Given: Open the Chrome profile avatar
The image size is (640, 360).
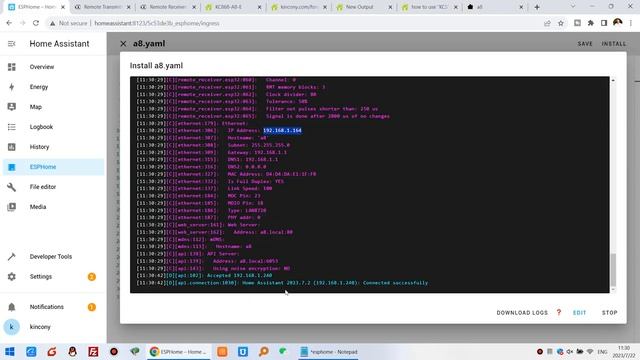Looking at the screenshot, I should click(618, 22).
